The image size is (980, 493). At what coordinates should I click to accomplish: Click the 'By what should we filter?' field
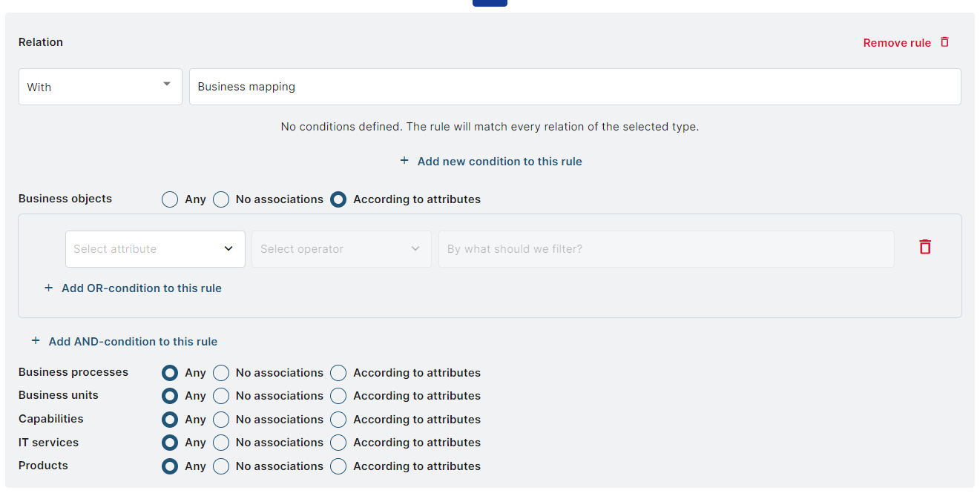pos(665,249)
